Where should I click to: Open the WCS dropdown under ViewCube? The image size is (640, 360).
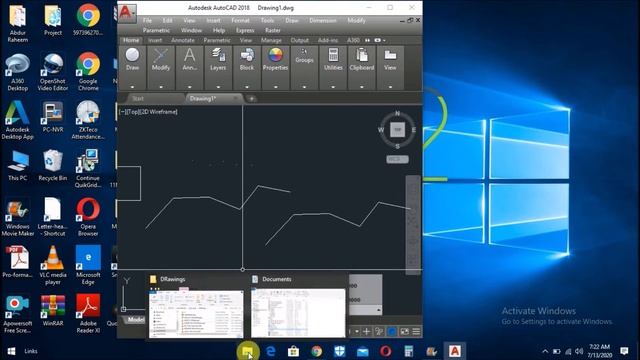[x=397, y=159]
